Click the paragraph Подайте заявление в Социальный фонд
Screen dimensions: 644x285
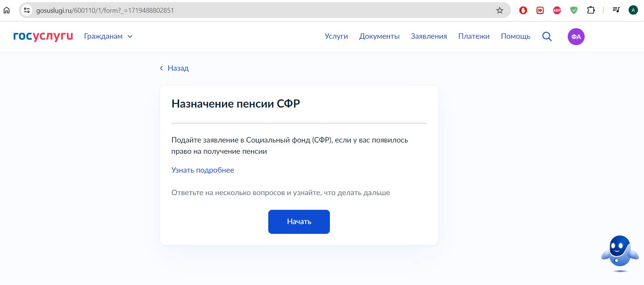coord(290,146)
